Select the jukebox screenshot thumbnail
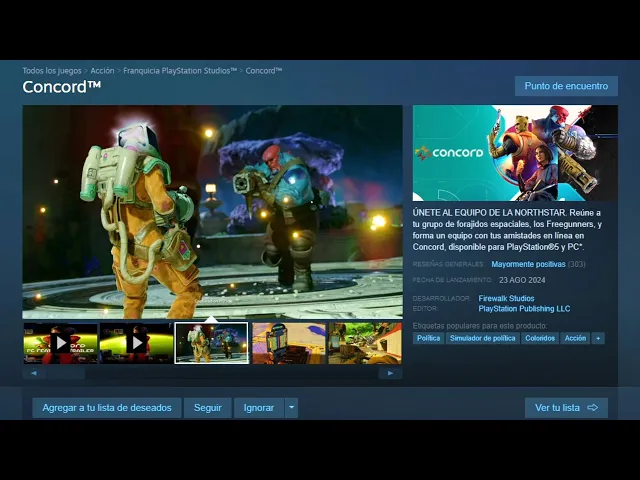 pos(289,343)
